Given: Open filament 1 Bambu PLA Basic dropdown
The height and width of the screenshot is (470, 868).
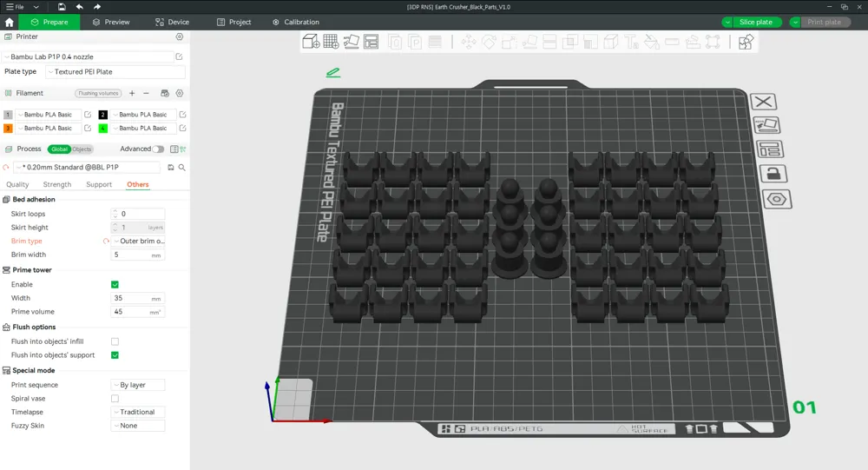Looking at the screenshot, I should point(48,115).
